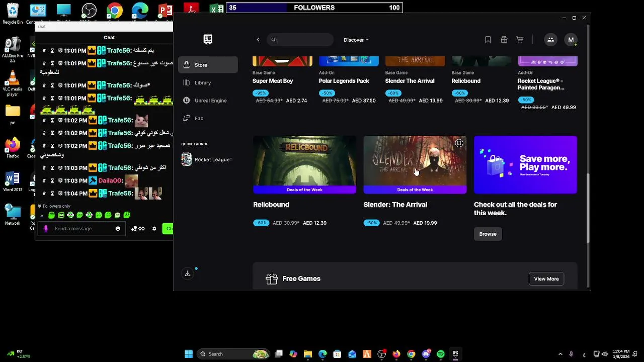Image resolution: width=644 pixels, height=362 pixels.
Task: Open Microsoft Store from the taskbar
Action: click(x=337, y=354)
